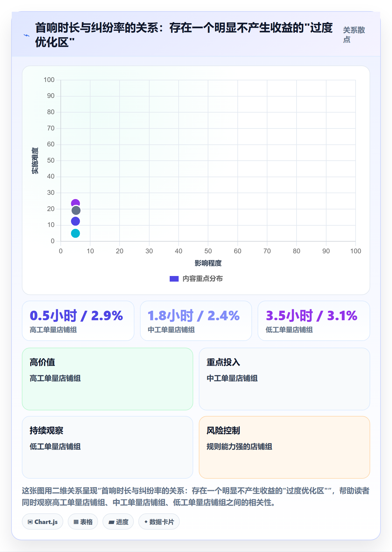Select the indigo-blue scatter point on chart
The image size is (392, 552).
click(75, 221)
